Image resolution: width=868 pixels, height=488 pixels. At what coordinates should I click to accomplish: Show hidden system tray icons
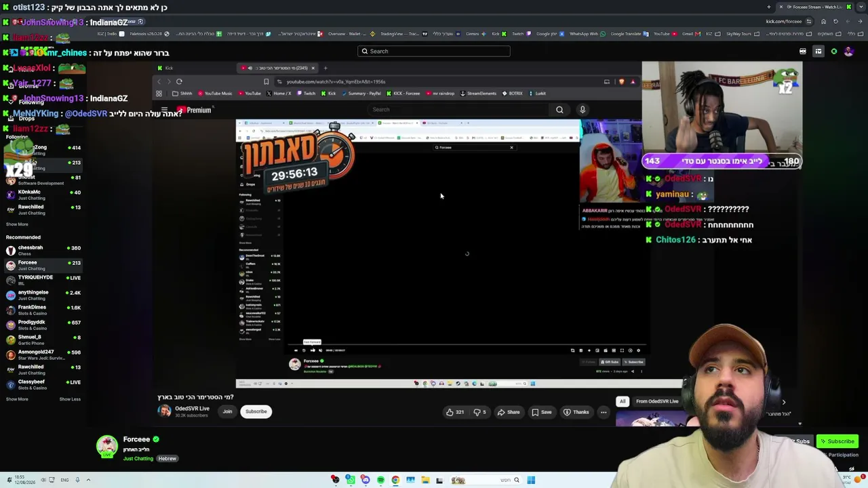87,480
